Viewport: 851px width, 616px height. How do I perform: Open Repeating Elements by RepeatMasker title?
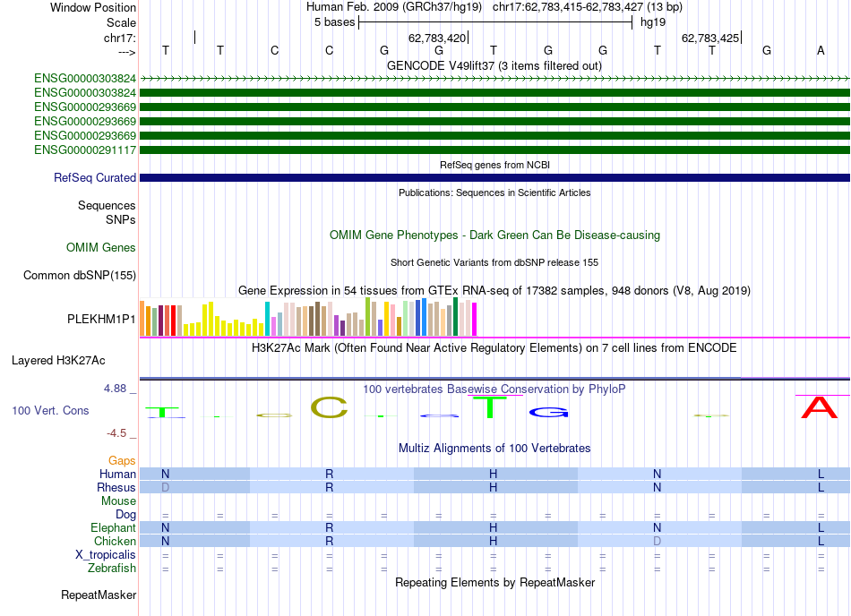click(494, 582)
